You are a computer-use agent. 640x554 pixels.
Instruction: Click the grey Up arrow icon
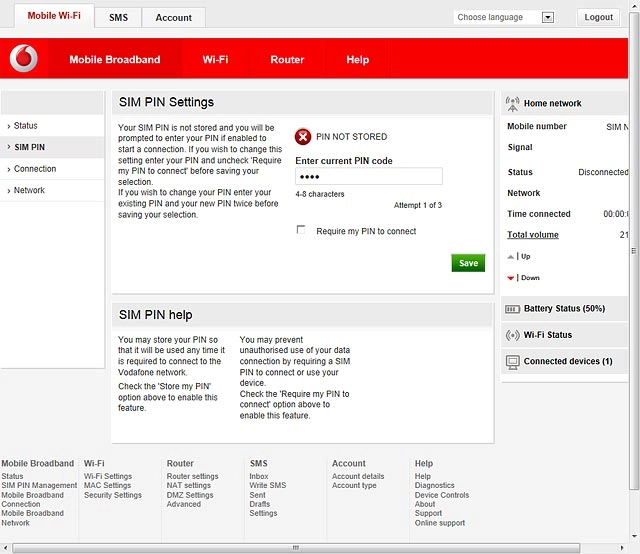510,257
